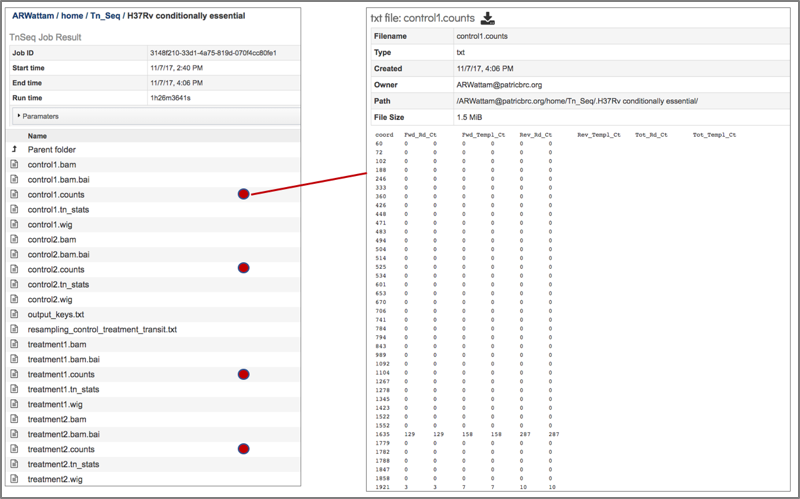This screenshot has width=800, height=499.
Task: Click the Parent folder up-arrow icon
Action: [x=14, y=149]
